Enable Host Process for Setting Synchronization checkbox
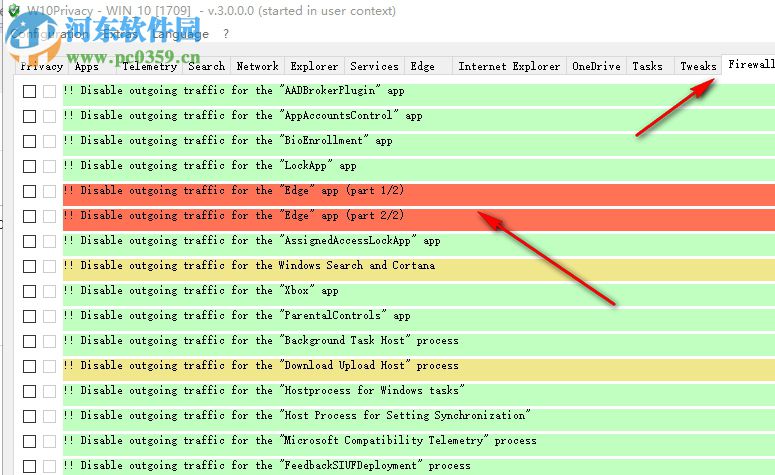775x475 pixels. point(29,416)
